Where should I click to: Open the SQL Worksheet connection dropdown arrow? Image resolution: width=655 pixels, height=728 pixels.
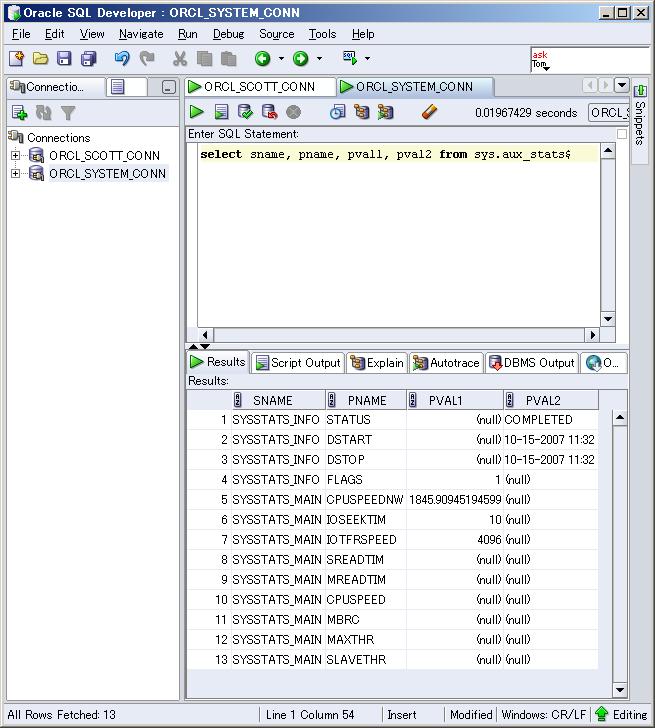[368, 58]
